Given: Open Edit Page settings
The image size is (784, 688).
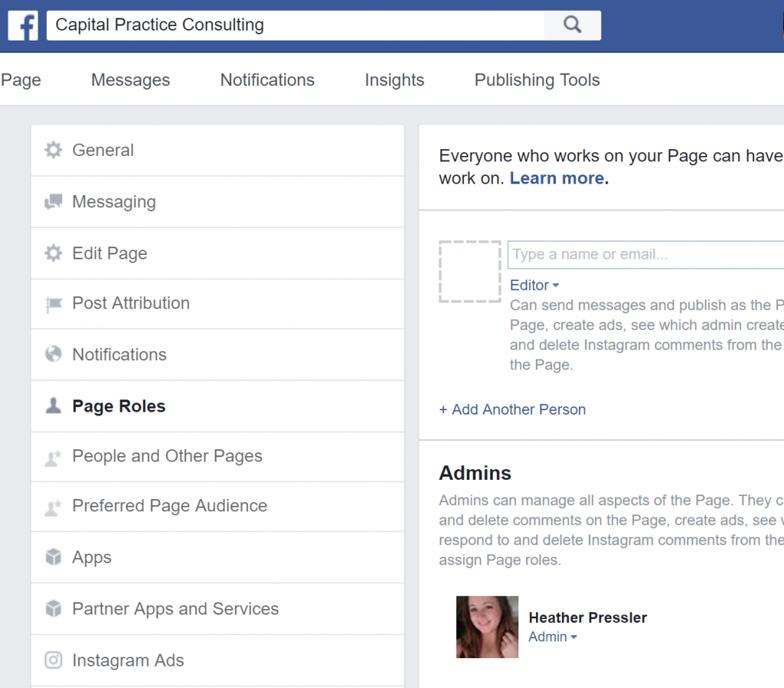Looking at the screenshot, I should coord(217,253).
